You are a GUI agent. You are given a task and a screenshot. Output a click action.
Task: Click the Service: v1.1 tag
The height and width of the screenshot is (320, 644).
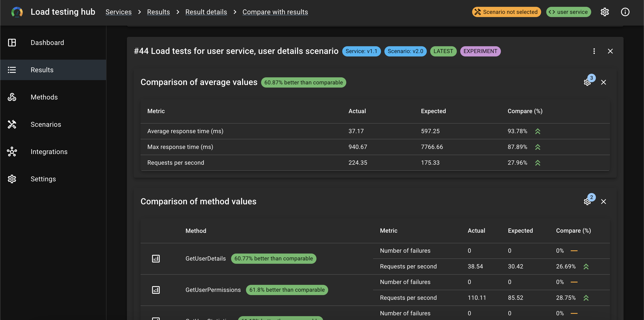pos(361,51)
